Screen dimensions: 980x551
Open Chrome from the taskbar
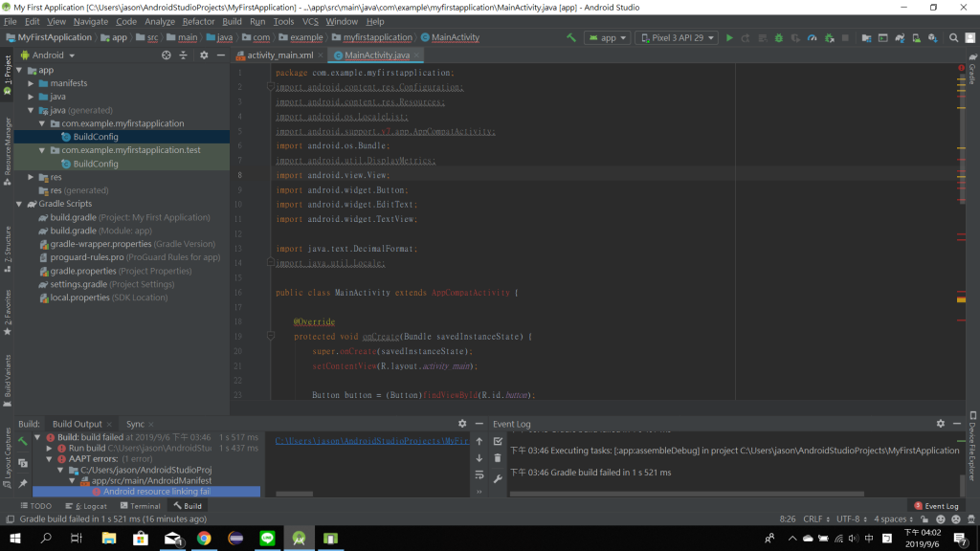pos(204,538)
